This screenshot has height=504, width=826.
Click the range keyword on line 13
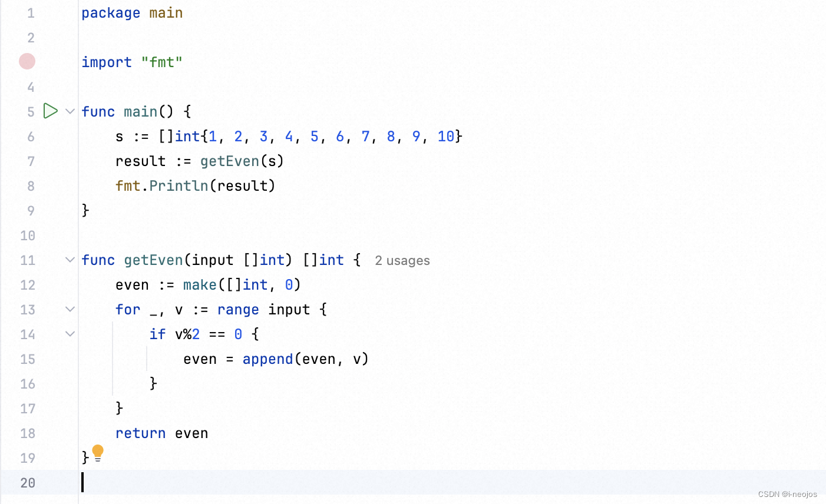point(238,309)
